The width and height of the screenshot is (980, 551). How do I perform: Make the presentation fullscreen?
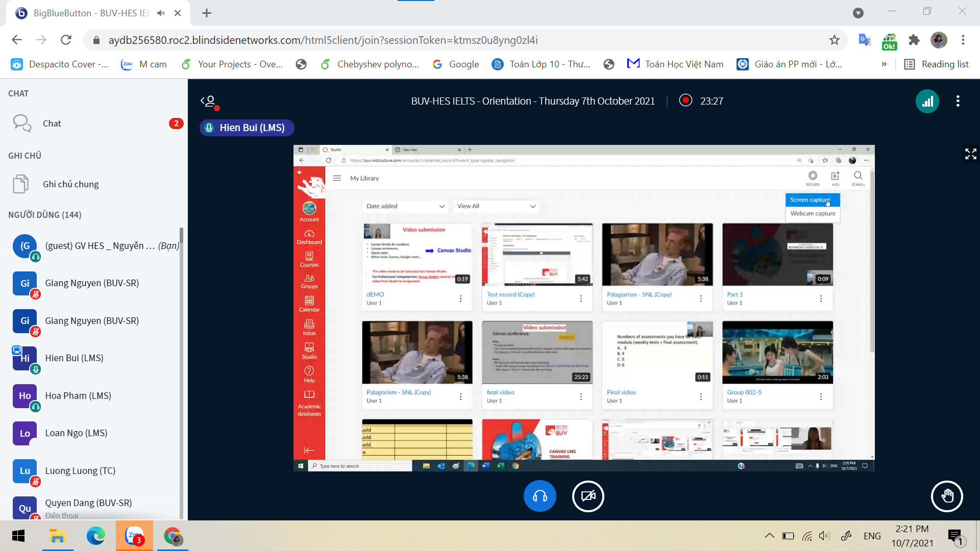(x=970, y=154)
